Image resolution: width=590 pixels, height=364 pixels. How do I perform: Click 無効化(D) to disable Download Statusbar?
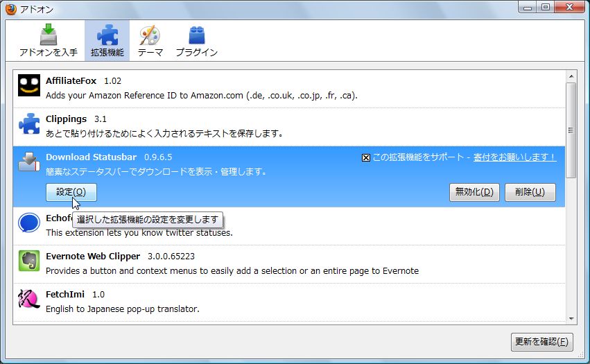coord(474,192)
